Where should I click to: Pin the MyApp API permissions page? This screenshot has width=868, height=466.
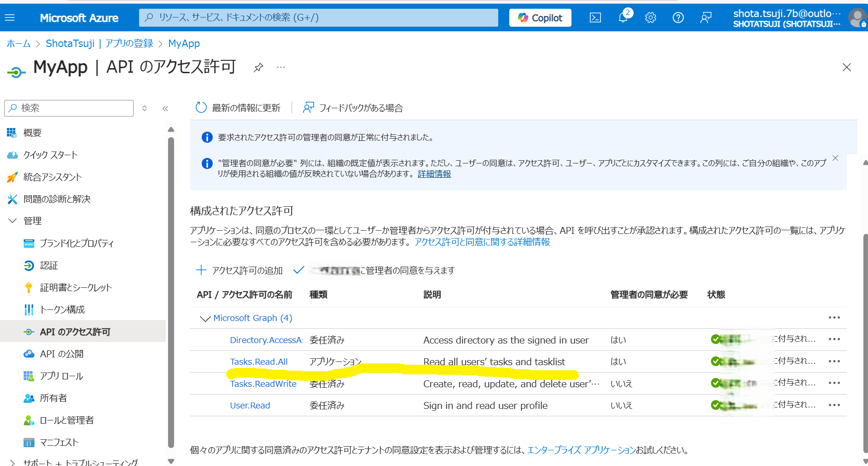click(258, 67)
